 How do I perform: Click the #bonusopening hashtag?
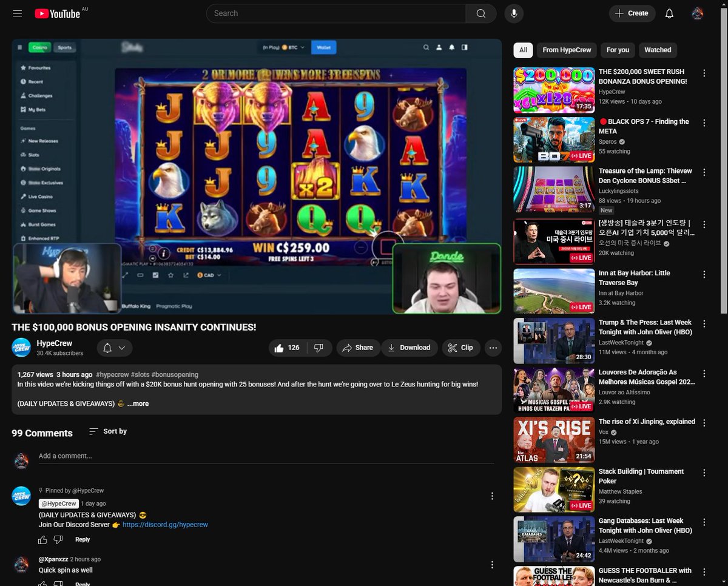click(175, 374)
